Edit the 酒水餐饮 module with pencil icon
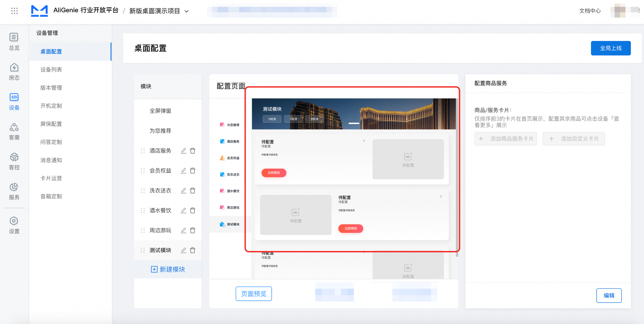644x324 pixels. pyautogui.click(x=183, y=210)
